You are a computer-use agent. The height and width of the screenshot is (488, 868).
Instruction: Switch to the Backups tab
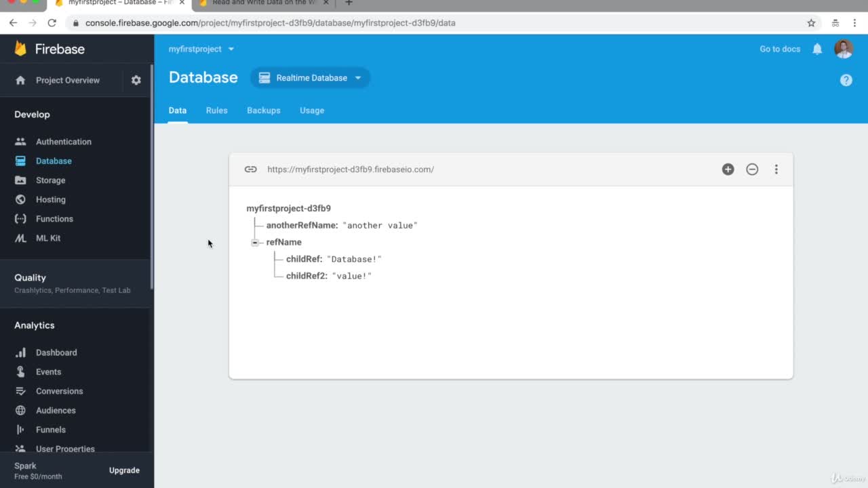point(264,110)
